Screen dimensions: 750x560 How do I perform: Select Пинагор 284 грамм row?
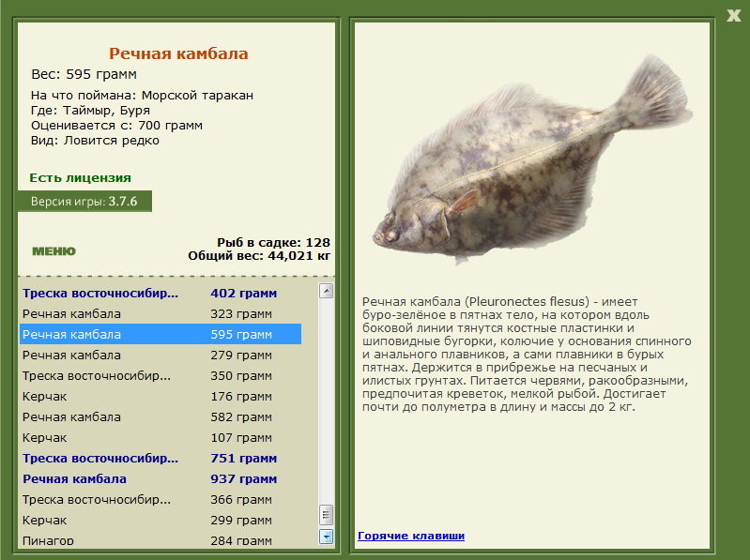[x=161, y=540]
